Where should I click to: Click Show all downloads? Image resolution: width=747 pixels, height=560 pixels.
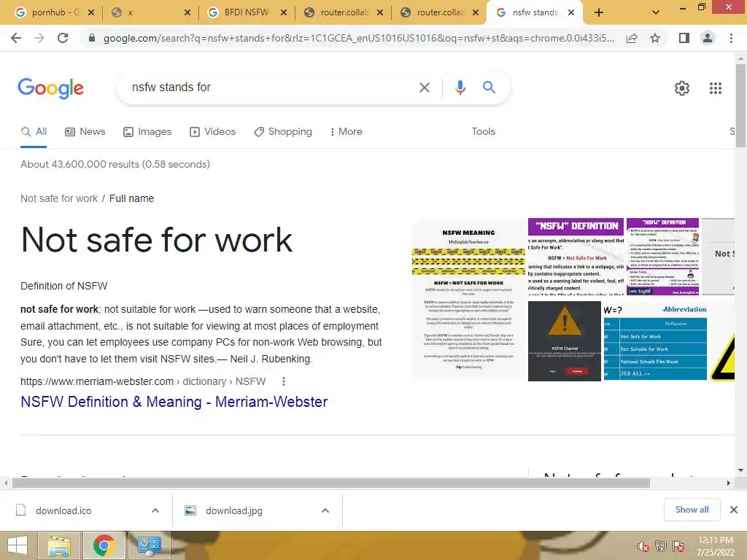pos(692,510)
